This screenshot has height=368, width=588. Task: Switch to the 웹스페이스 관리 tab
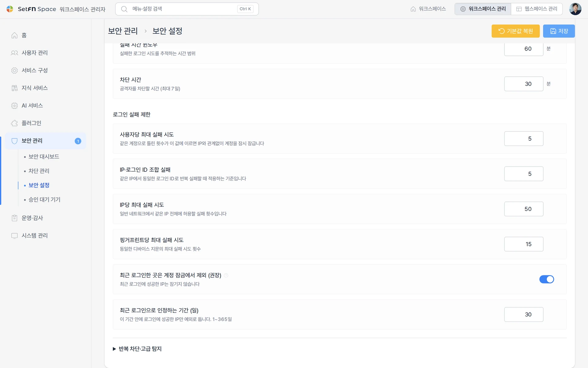[537, 9]
